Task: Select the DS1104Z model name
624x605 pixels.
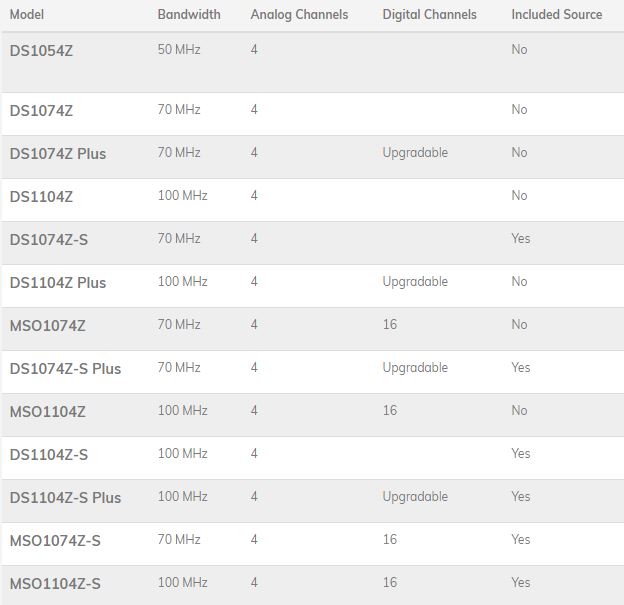Action: (x=41, y=197)
